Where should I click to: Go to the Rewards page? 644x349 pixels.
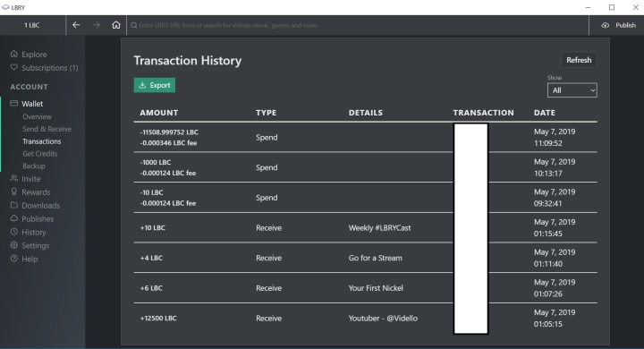[36, 192]
